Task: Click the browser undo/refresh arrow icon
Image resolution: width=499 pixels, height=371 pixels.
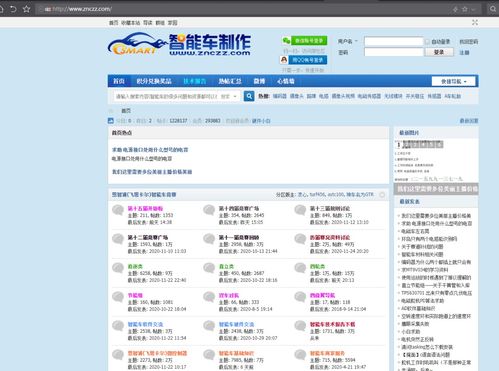Action: [x=13, y=9]
